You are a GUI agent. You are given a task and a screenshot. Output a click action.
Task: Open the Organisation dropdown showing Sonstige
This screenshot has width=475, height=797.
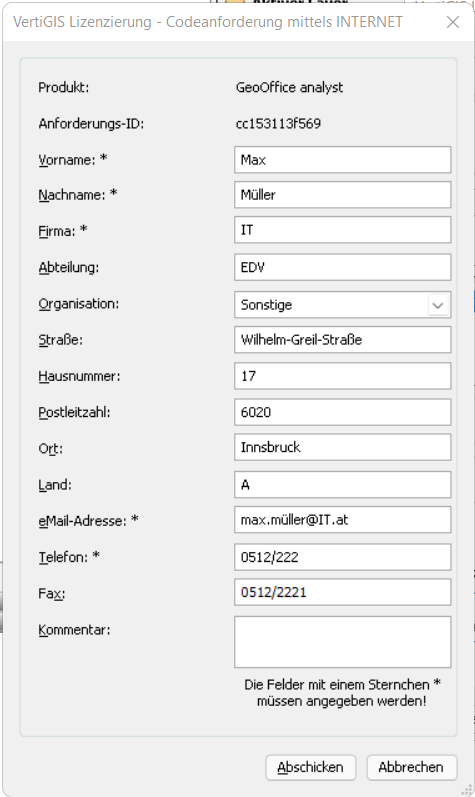(342, 304)
